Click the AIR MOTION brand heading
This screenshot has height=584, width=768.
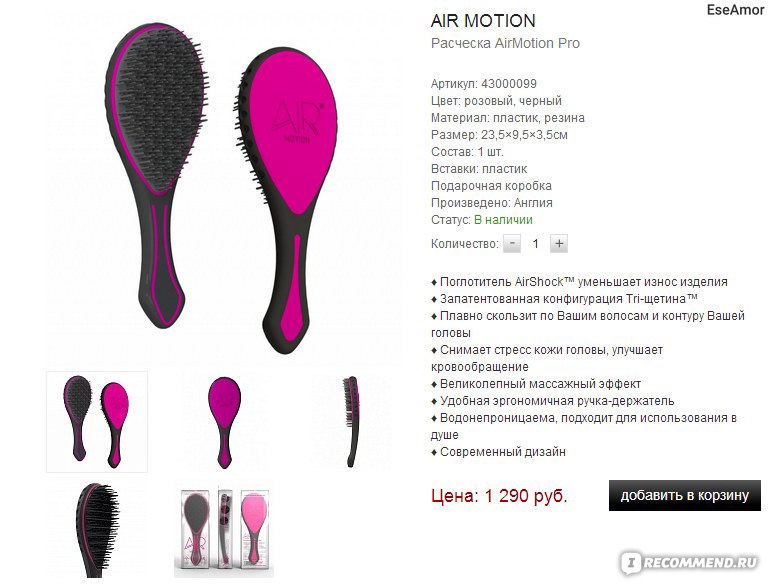pyautogui.click(x=483, y=21)
